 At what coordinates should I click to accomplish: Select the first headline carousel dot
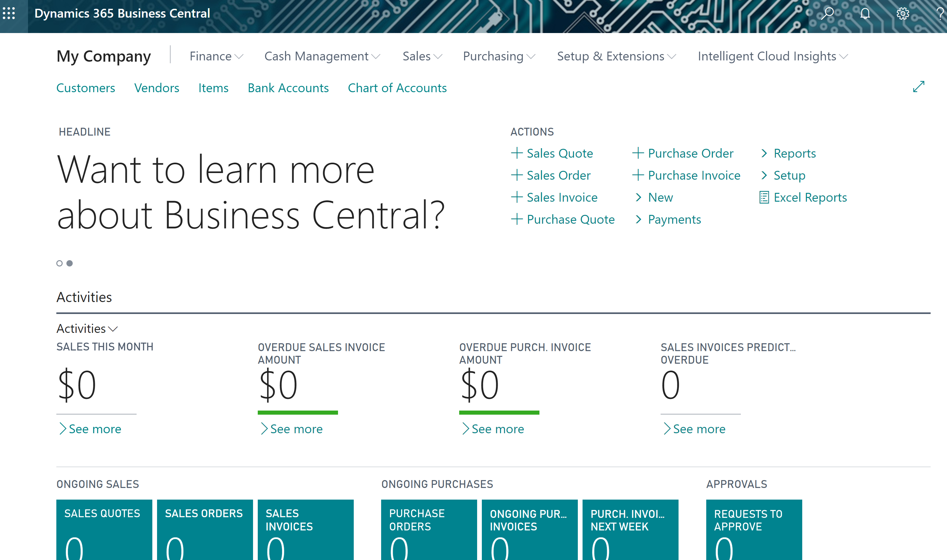click(59, 263)
